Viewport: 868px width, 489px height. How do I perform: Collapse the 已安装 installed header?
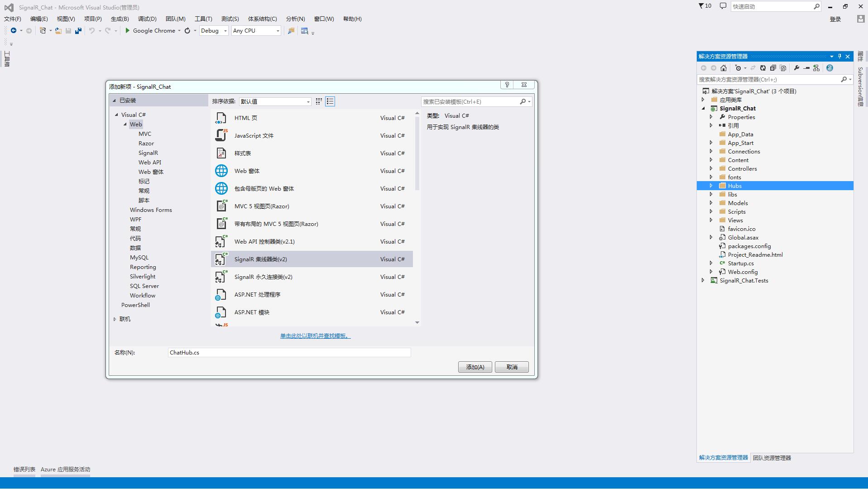point(114,101)
